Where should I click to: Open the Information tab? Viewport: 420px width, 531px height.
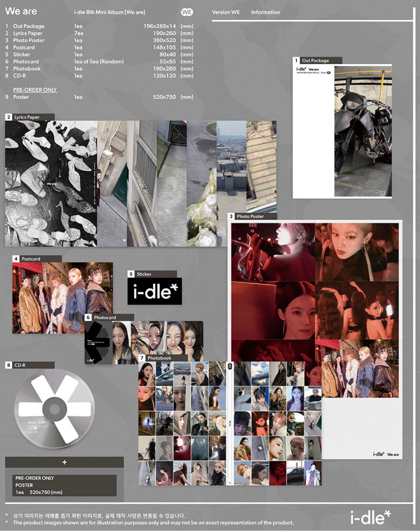[x=265, y=12]
